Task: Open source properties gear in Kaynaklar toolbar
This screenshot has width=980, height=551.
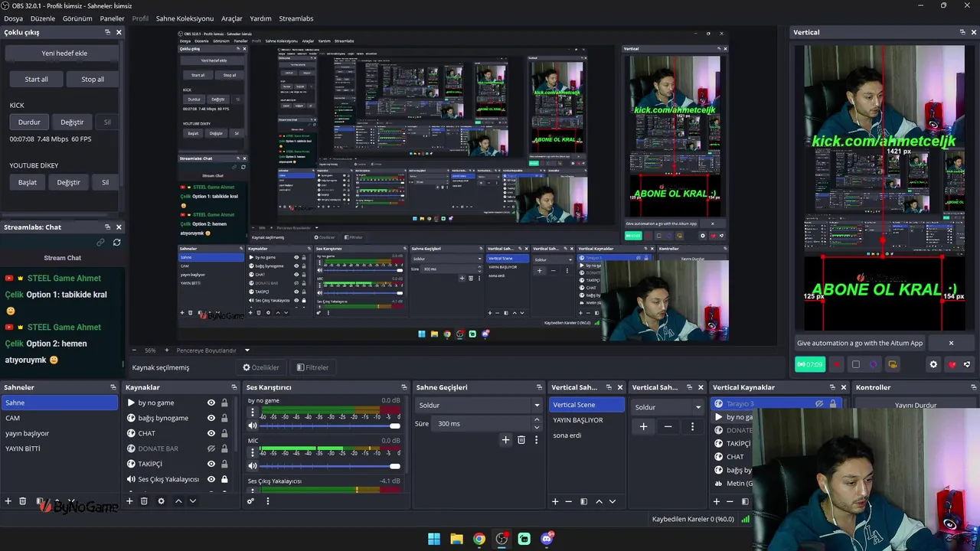Action: click(x=161, y=501)
